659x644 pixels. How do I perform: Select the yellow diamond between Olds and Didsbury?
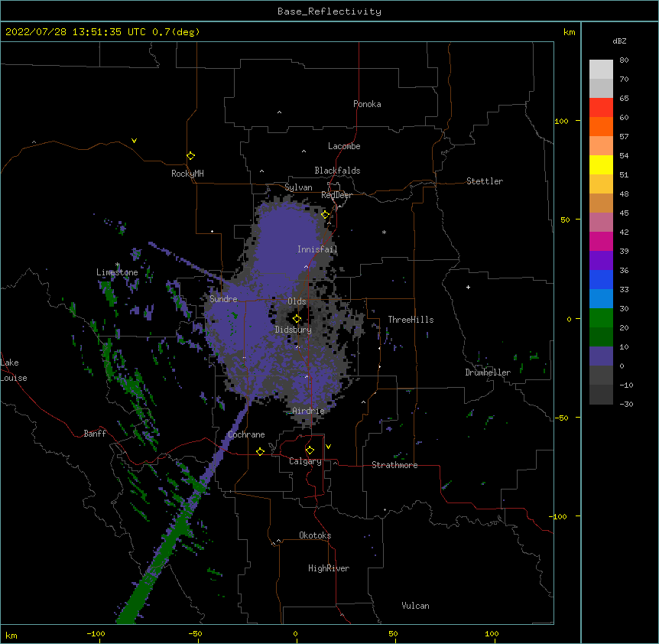click(x=297, y=319)
